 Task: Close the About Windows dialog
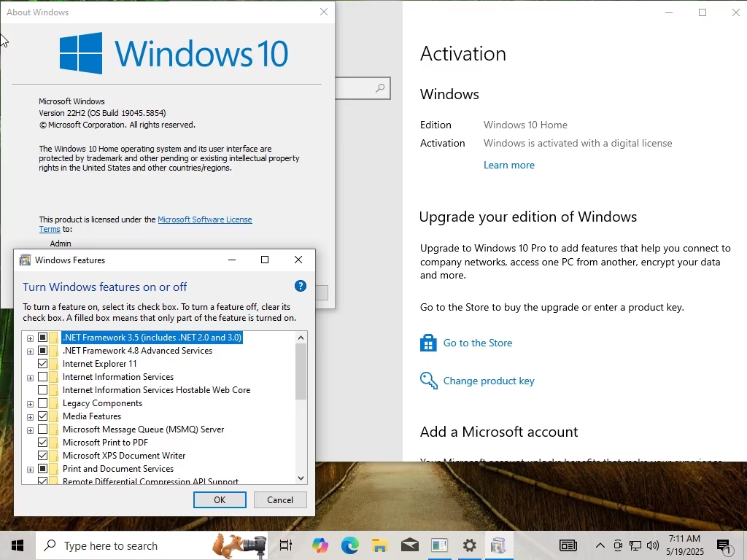[x=324, y=12]
